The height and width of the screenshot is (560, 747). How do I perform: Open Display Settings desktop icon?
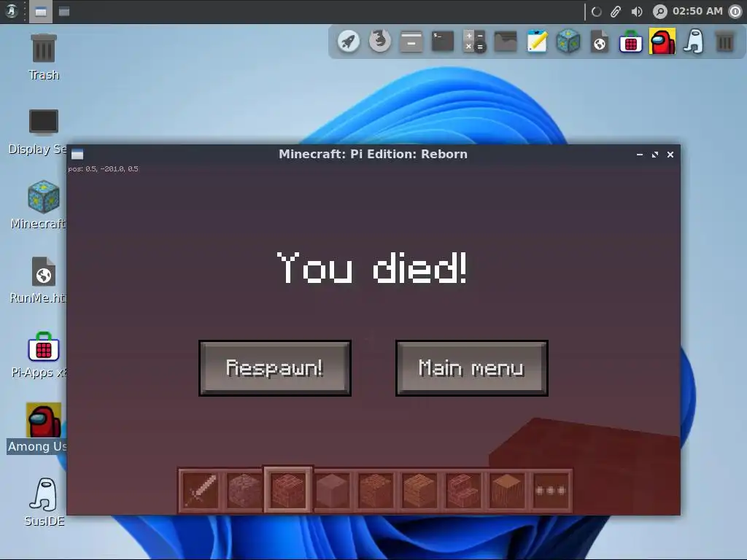tap(37, 132)
